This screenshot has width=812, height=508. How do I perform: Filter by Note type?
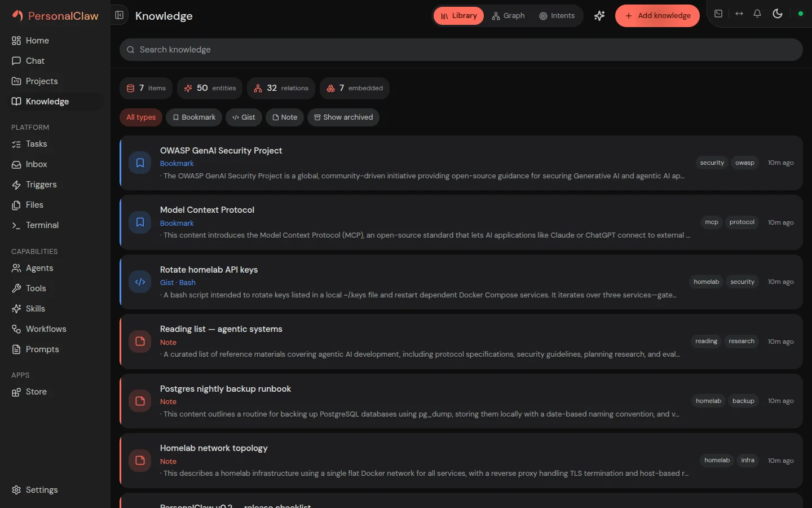click(x=285, y=117)
